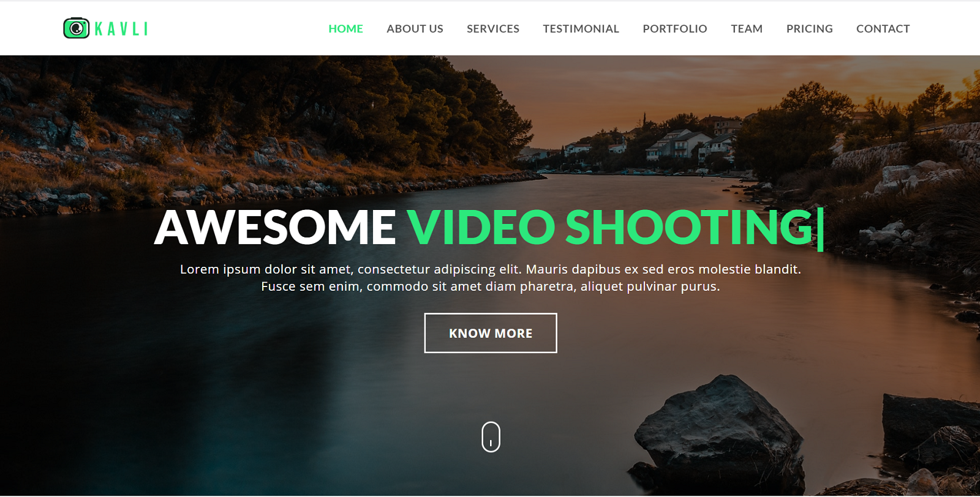Click the KAVLI brand name text
This screenshot has width=980, height=497.
click(121, 29)
